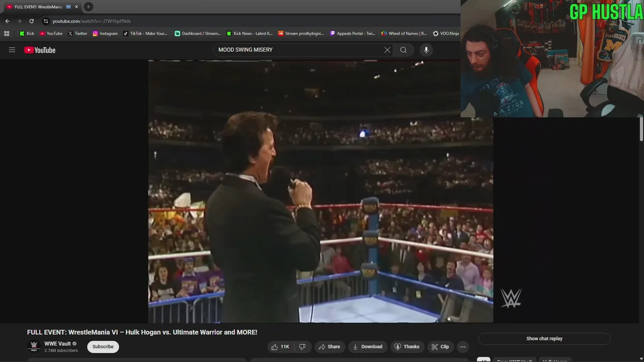Click the page vertical scrollbar
The width and height of the screenshot is (644, 362).
tap(641, 129)
